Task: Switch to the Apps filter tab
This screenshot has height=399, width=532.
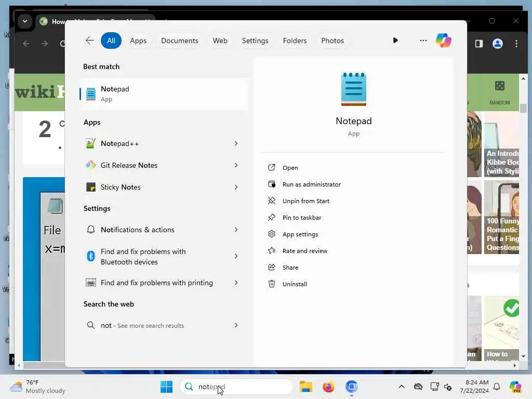Action: point(138,41)
